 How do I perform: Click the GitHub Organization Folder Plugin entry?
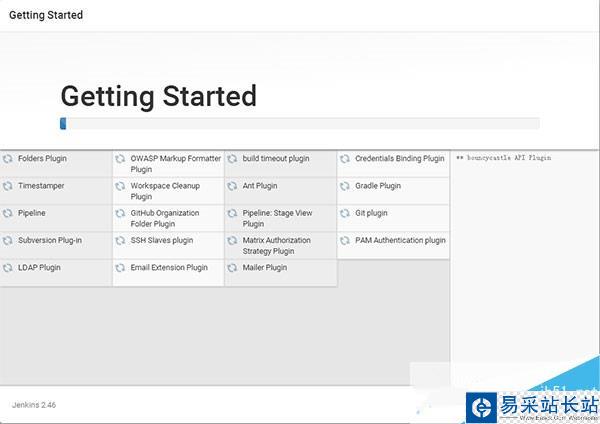168,218
